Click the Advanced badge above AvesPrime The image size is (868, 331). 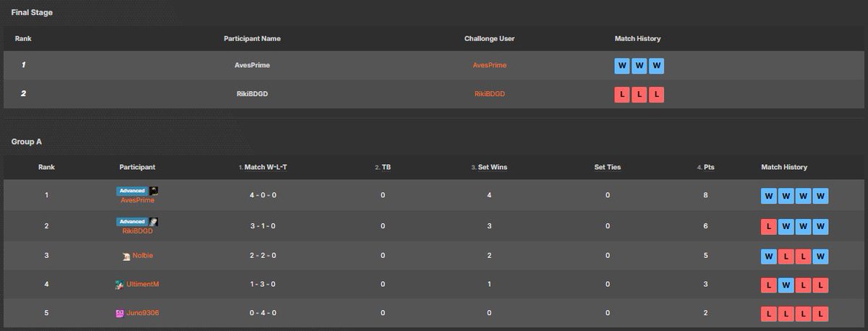(x=132, y=191)
